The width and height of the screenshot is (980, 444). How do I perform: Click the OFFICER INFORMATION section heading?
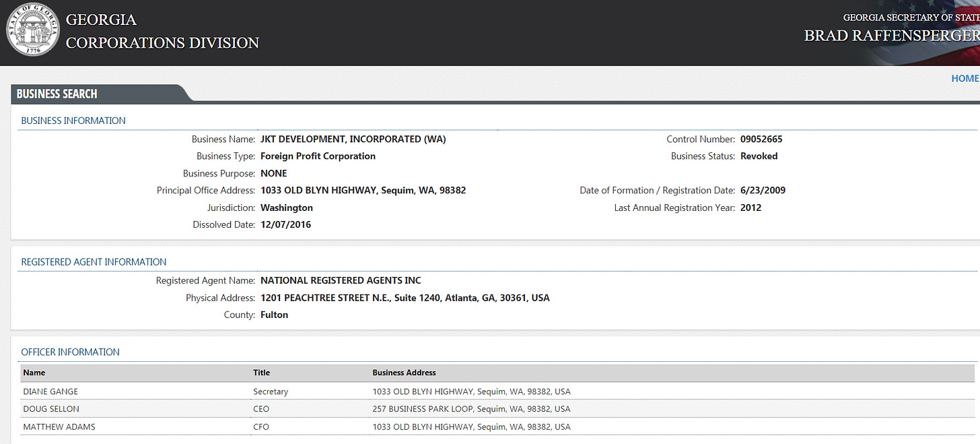click(70, 352)
